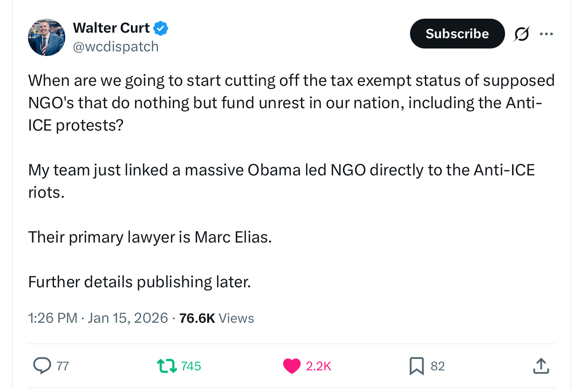
Task: Click the "Further details publishing later." line
Action: tap(139, 282)
